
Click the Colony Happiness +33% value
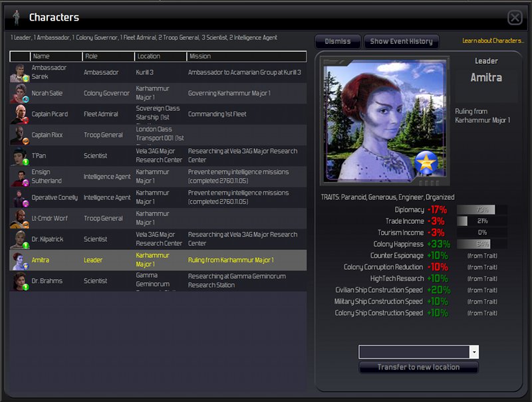click(438, 244)
